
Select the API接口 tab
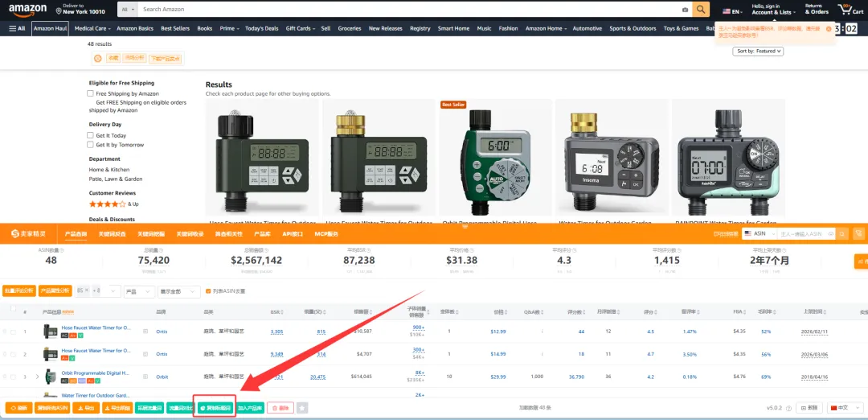[293, 234]
